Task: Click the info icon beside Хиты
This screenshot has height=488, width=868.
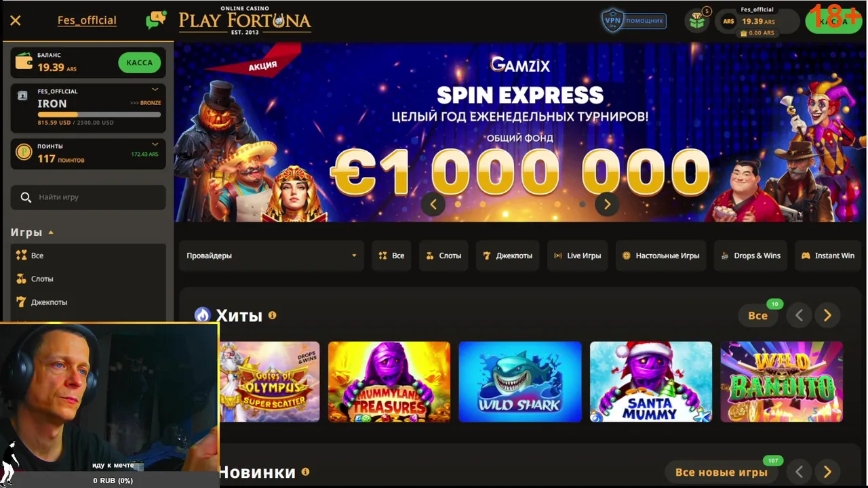Action: click(272, 315)
